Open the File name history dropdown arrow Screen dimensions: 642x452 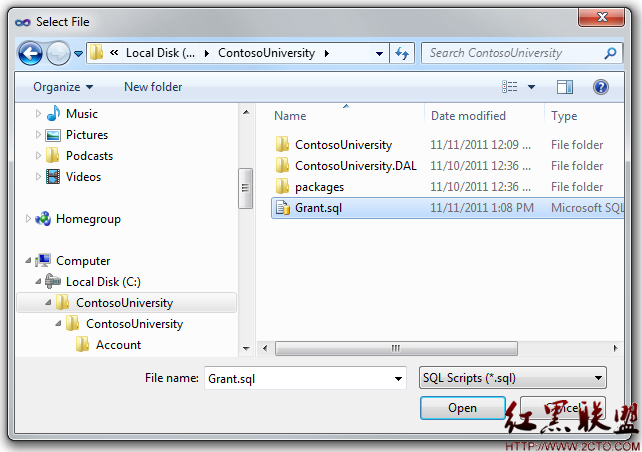click(397, 378)
